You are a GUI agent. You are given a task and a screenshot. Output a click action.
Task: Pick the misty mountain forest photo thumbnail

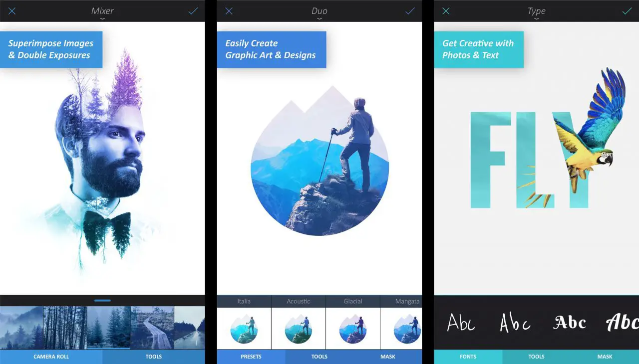[x=21, y=328]
